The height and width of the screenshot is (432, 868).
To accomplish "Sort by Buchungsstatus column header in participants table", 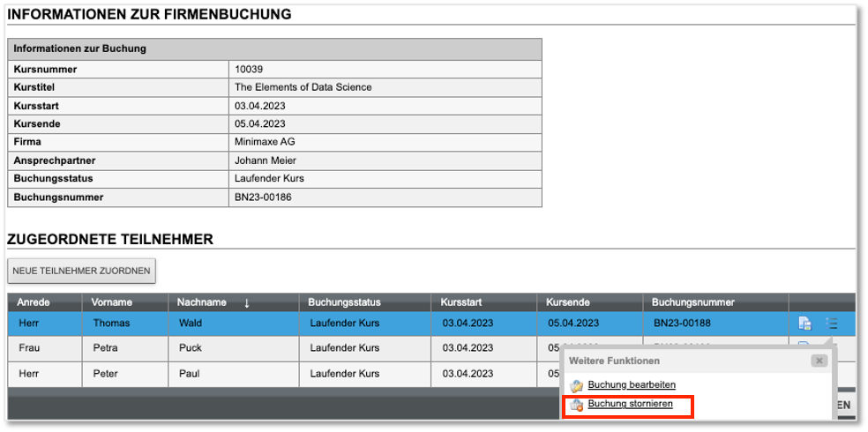I will point(344,302).
